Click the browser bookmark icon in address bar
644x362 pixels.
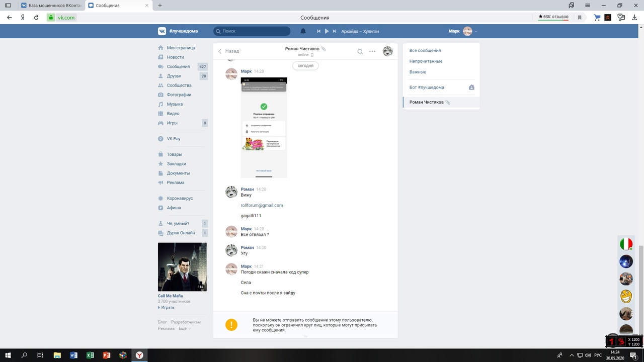(x=580, y=18)
